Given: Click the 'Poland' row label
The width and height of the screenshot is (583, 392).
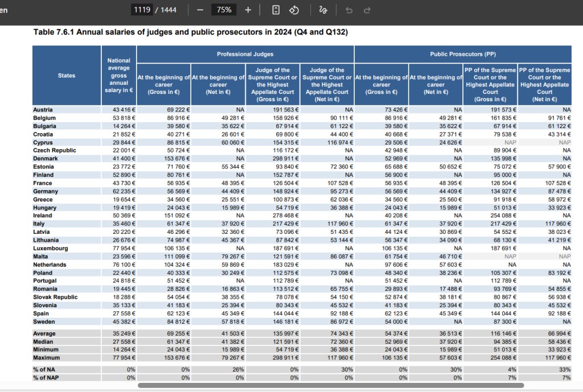Looking at the screenshot, I should pos(43,273).
